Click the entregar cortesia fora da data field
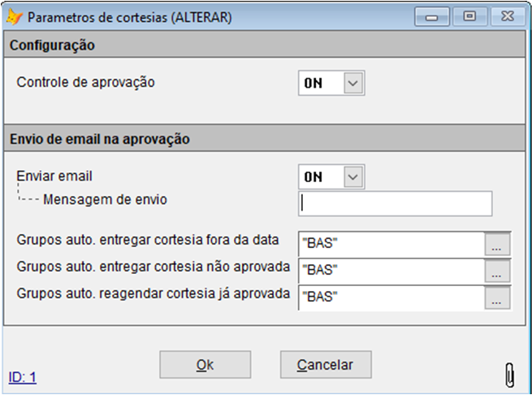532x395 pixels. pos(391,243)
